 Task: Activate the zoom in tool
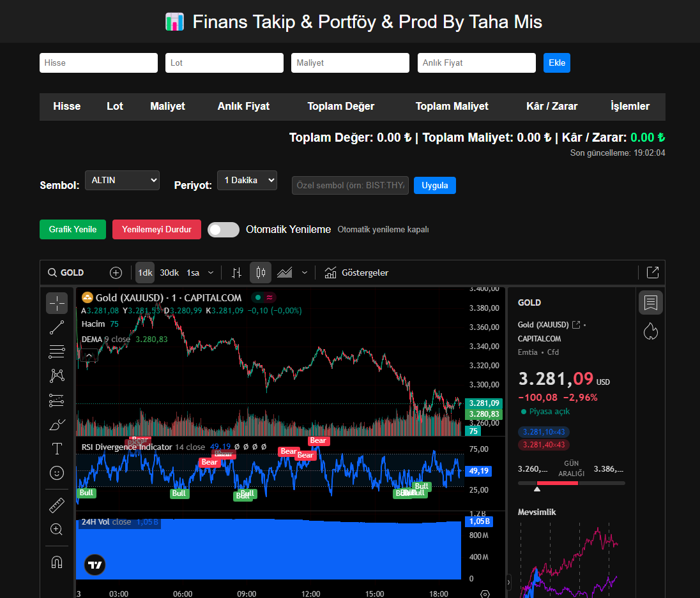tap(57, 529)
